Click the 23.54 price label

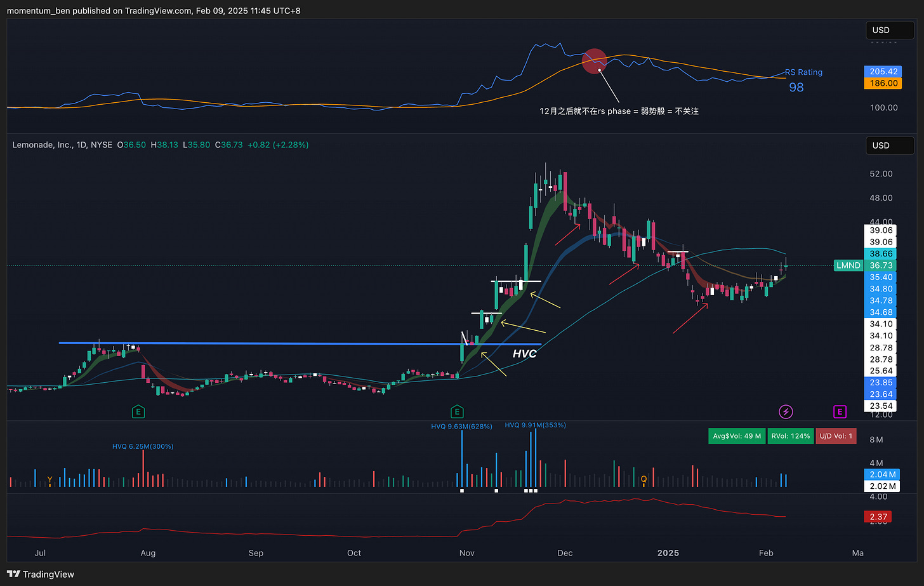pos(881,406)
